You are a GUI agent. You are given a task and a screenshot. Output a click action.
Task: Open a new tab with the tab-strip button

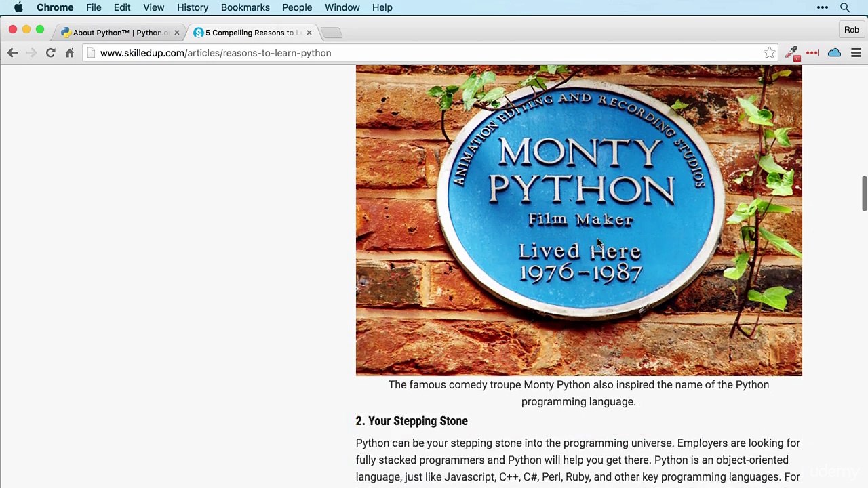332,33
